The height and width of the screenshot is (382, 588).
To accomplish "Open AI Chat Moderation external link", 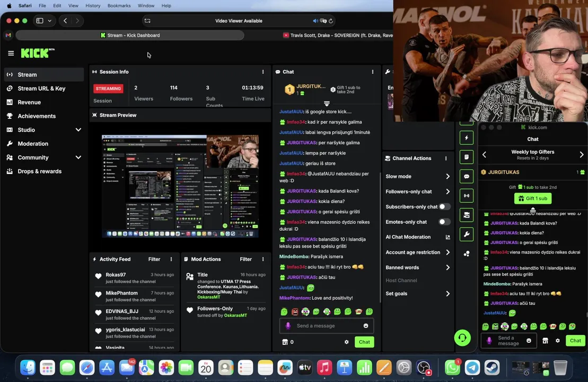I will click(447, 237).
